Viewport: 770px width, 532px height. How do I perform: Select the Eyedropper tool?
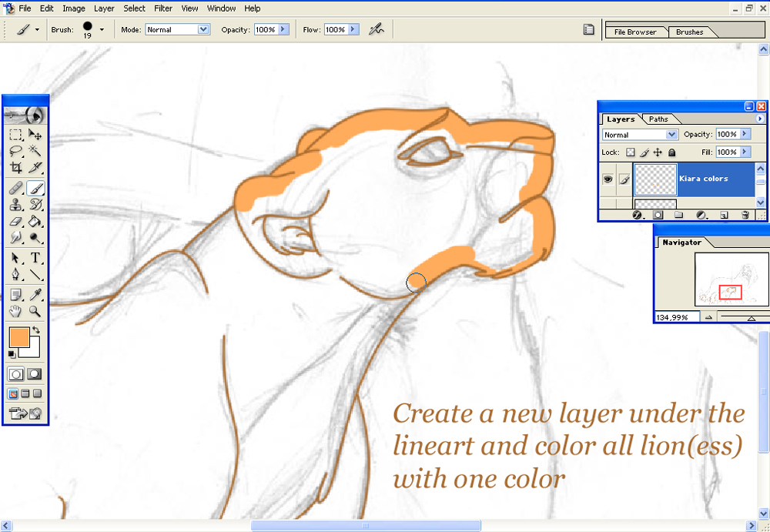click(35, 295)
